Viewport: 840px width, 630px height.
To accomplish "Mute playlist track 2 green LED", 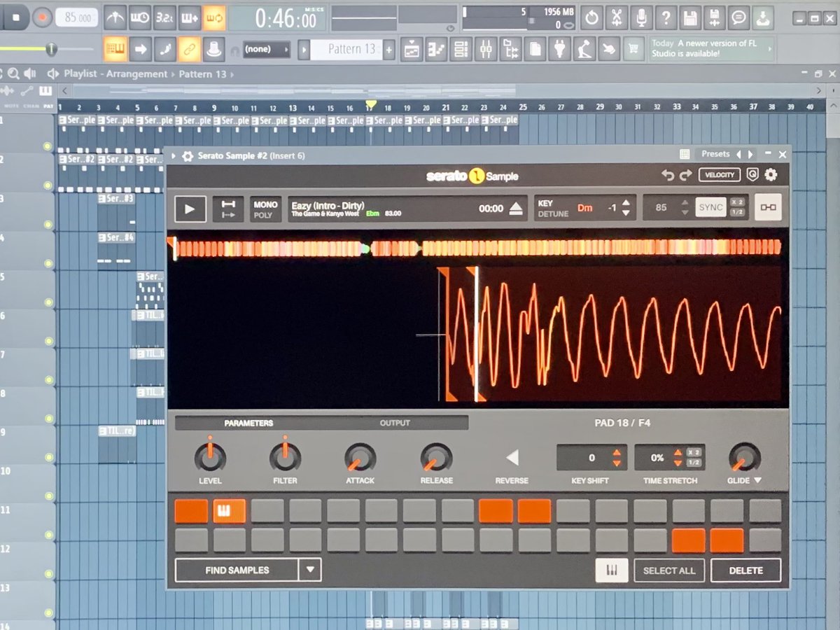I will click(x=48, y=185).
